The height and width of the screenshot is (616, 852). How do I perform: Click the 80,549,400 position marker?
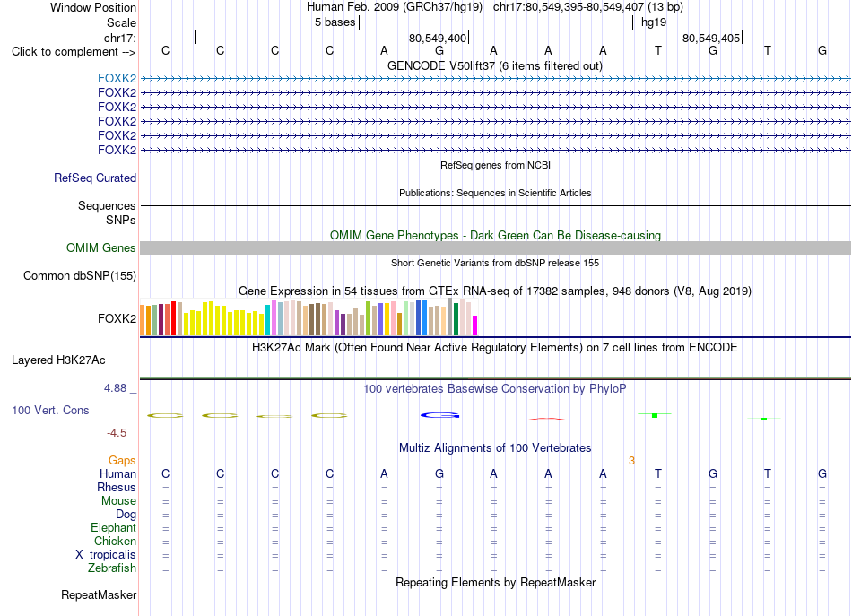[438, 38]
